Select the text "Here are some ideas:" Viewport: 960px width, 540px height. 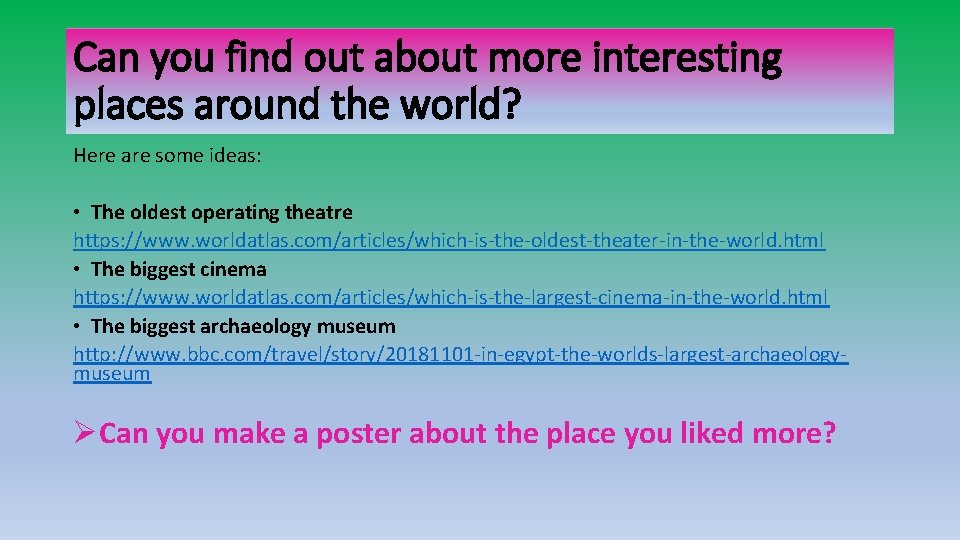[x=167, y=156]
